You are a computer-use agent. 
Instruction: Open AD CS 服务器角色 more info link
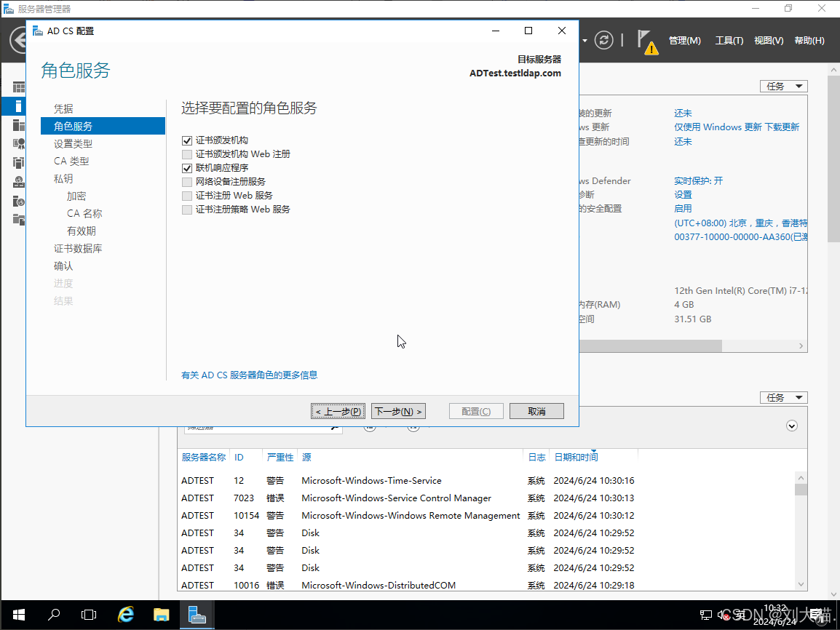tap(249, 375)
